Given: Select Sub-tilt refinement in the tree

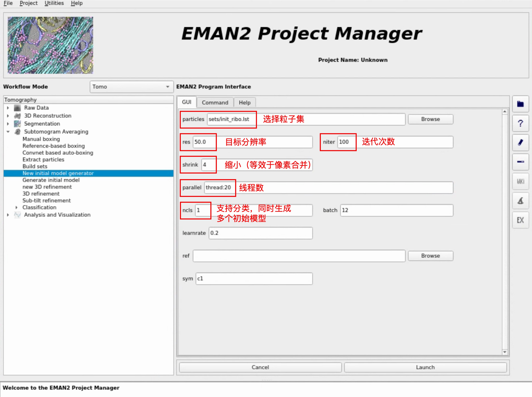Looking at the screenshot, I should tap(46, 201).
